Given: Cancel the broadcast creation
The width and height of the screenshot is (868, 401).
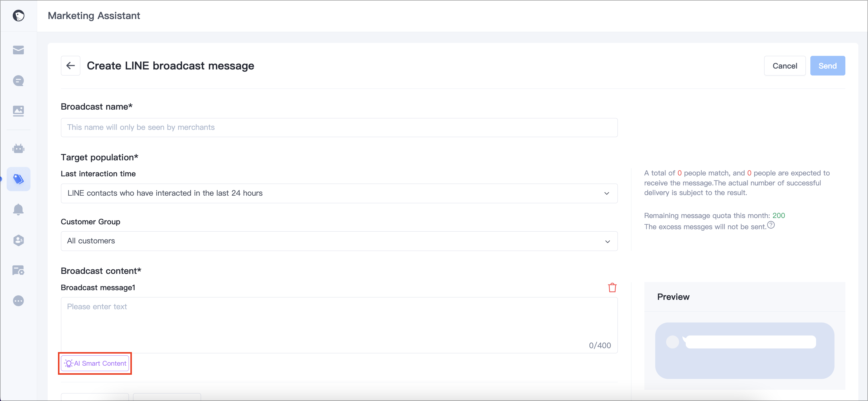Looking at the screenshot, I should pos(785,66).
